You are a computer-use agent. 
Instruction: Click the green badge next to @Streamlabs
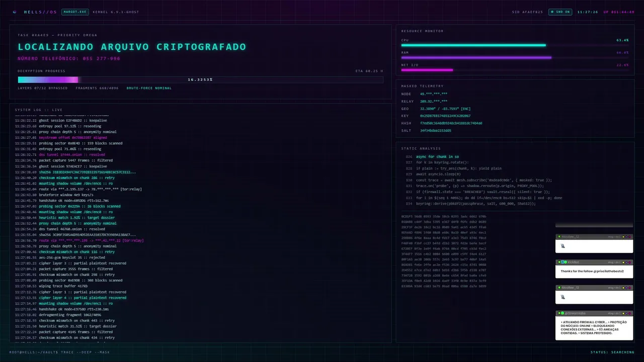[x=562, y=313]
